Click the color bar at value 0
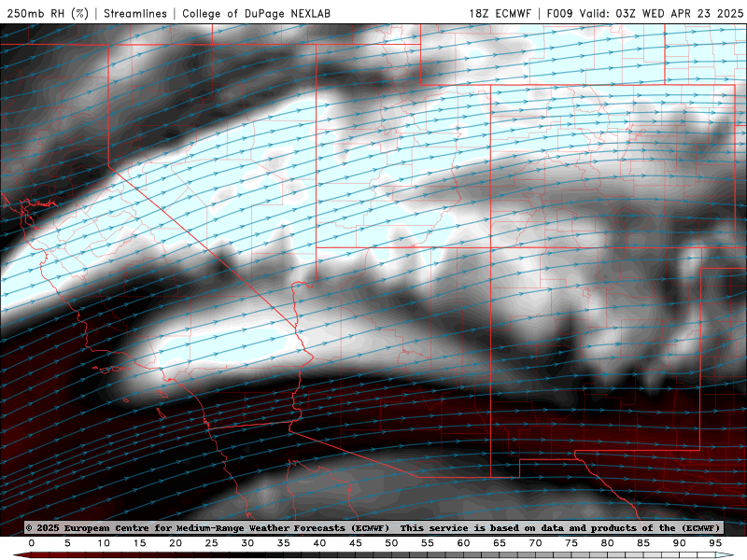 coord(32,555)
